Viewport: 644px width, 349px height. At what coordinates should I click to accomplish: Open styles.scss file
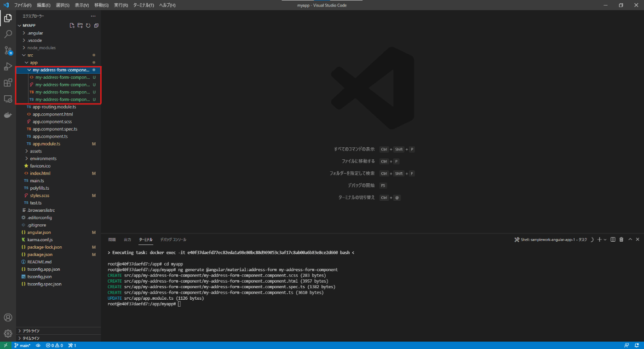pos(59,195)
